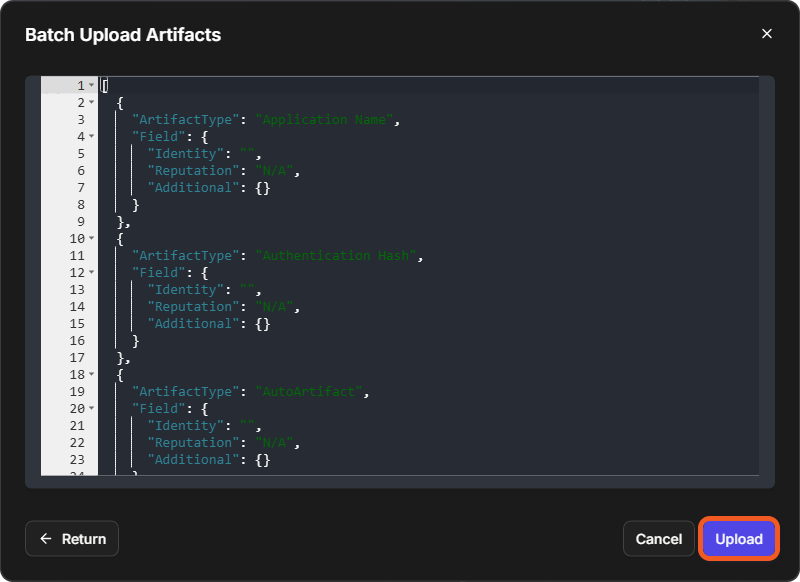Click the Additional braces on line 15
The width and height of the screenshot is (800, 582).
(x=262, y=324)
